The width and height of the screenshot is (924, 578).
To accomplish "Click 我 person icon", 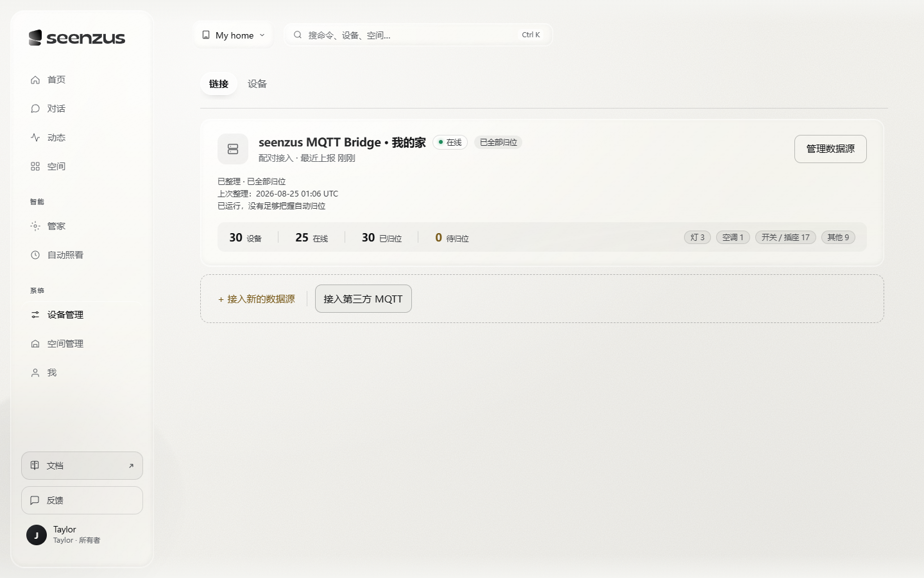I will click(x=35, y=372).
